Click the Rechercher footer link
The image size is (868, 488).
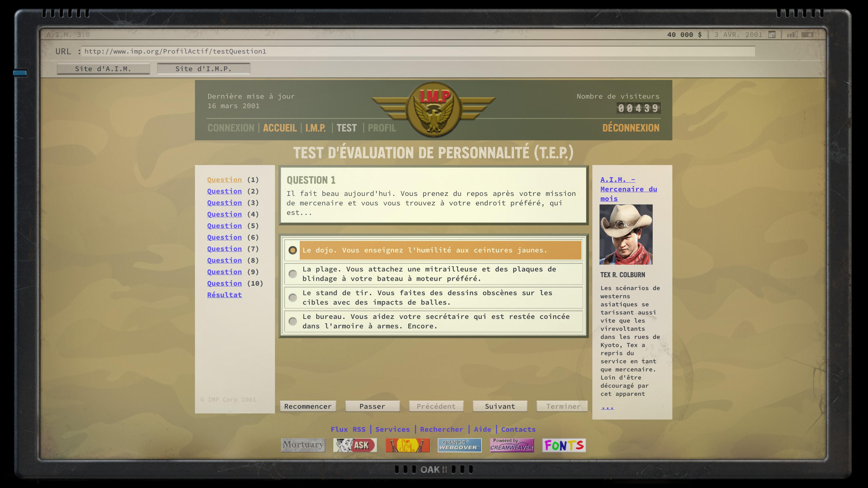click(x=441, y=429)
